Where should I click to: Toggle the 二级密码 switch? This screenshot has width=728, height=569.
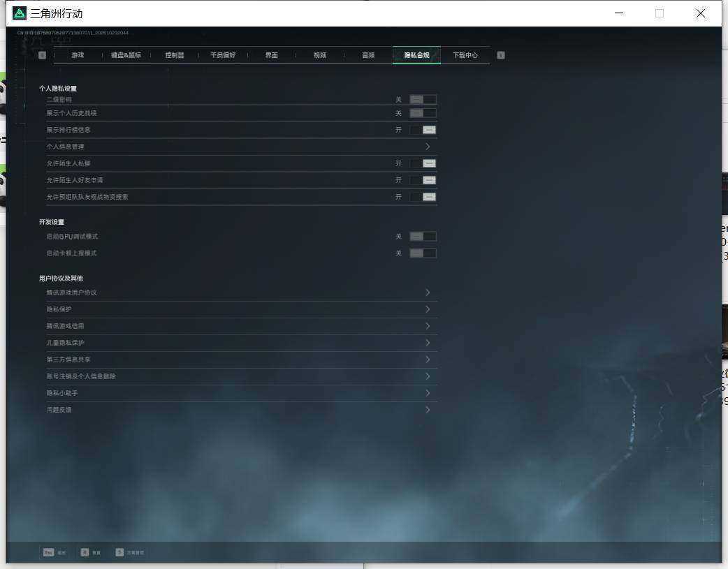pos(423,99)
